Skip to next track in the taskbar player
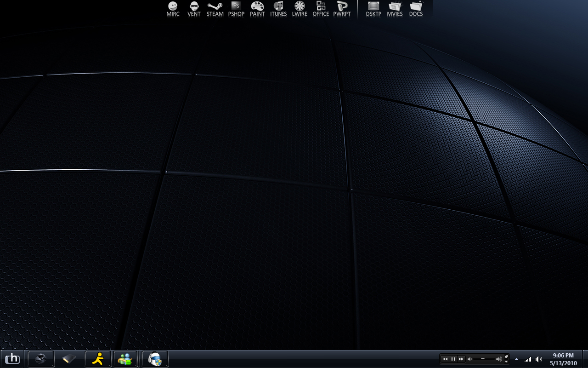Viewport: 588px width, 368px height. click(461, 359)
